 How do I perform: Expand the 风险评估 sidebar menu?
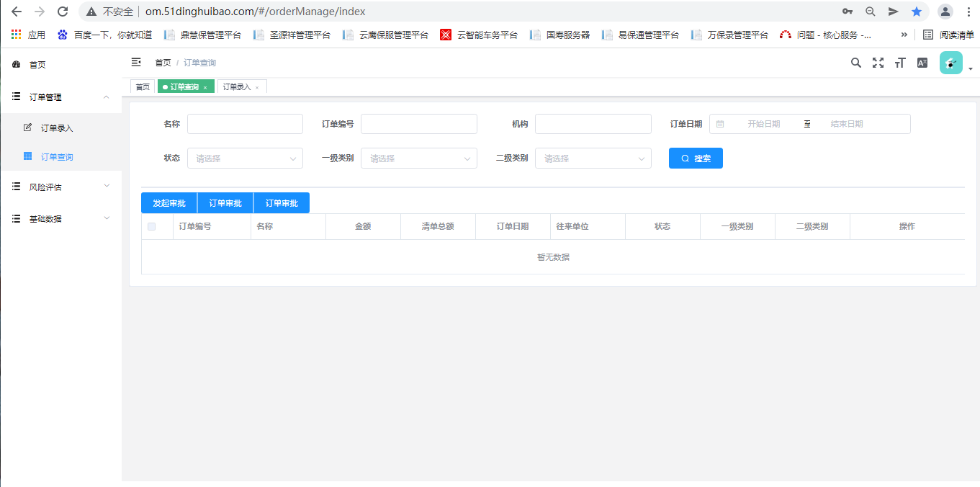pos(61,187)
